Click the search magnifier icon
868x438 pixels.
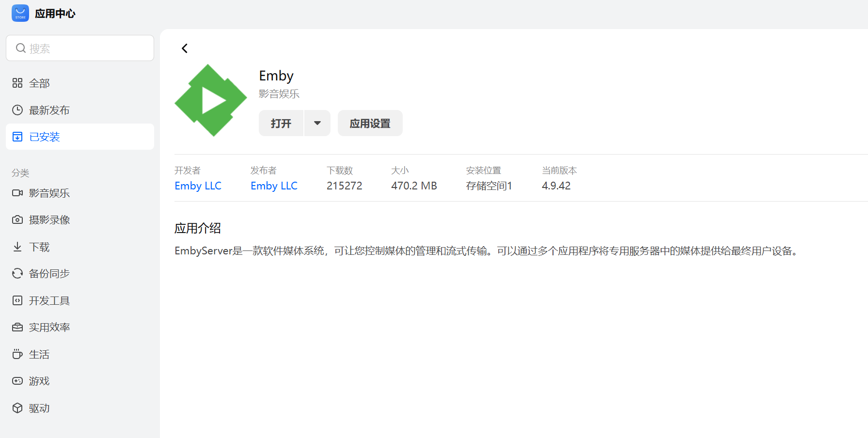point(21,48)
